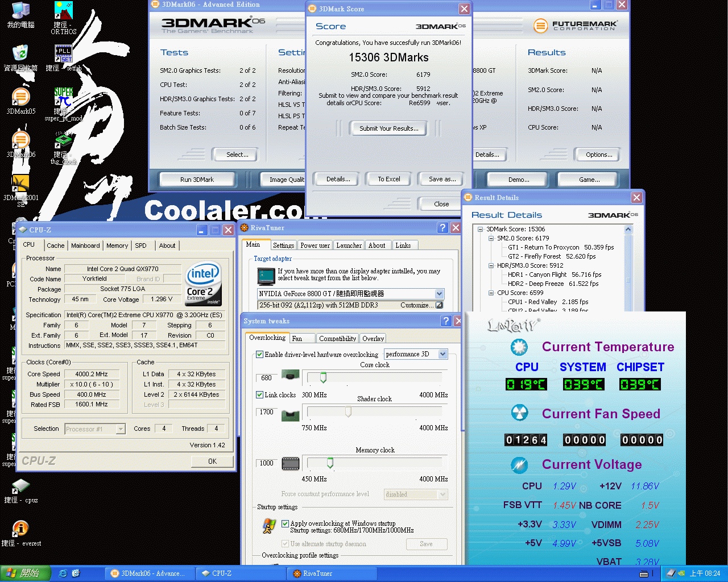Click the RivaTuner help question mark
Viewport: 728px width, 582px height.
[x=442, y=228]
